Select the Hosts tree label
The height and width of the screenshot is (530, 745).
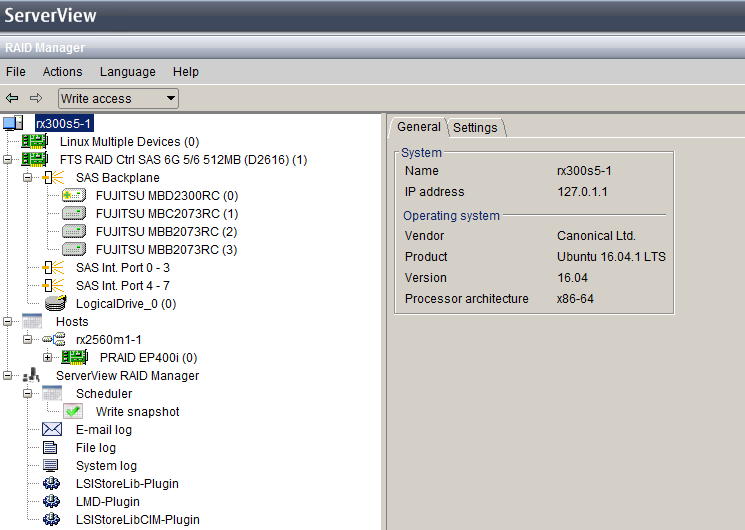(x=72, y=322)
